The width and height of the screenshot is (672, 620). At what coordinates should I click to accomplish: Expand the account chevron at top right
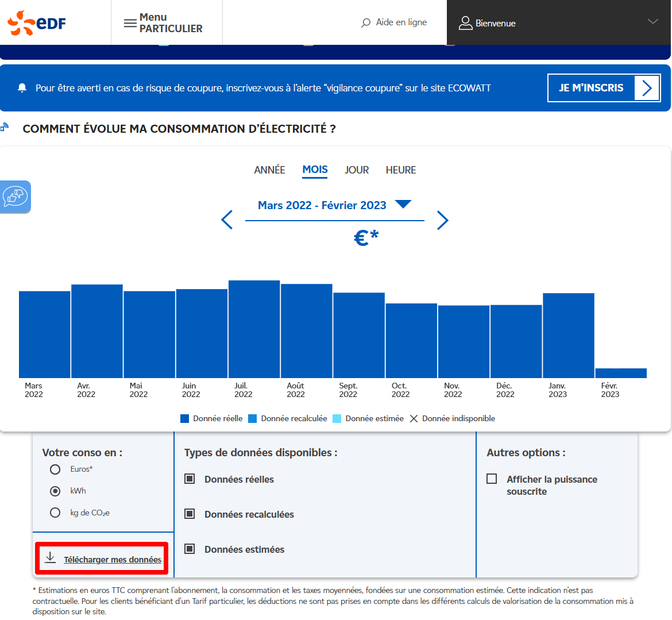[652, 21]
